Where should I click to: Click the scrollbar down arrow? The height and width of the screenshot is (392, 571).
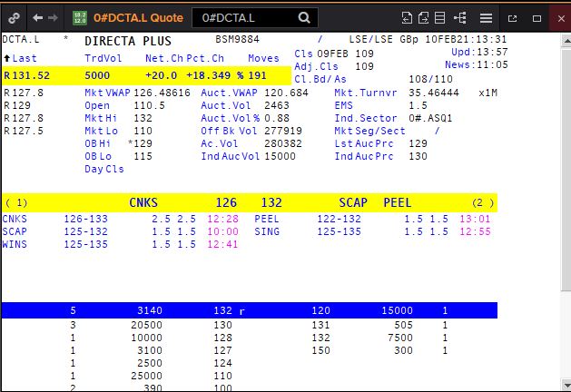coord(566,385)
